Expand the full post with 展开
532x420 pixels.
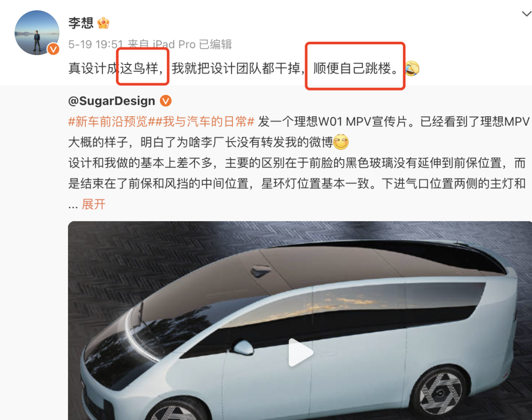[94, 204]
